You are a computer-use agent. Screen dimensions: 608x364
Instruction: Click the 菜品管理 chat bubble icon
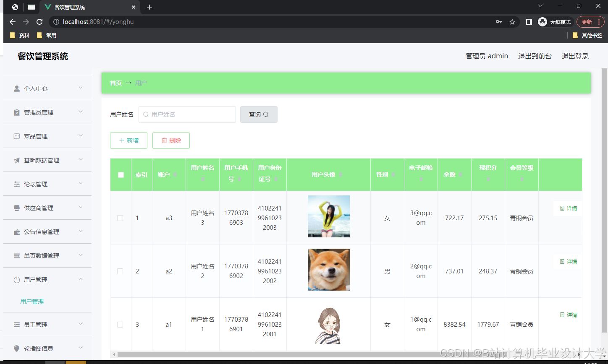tap(17, 136)
